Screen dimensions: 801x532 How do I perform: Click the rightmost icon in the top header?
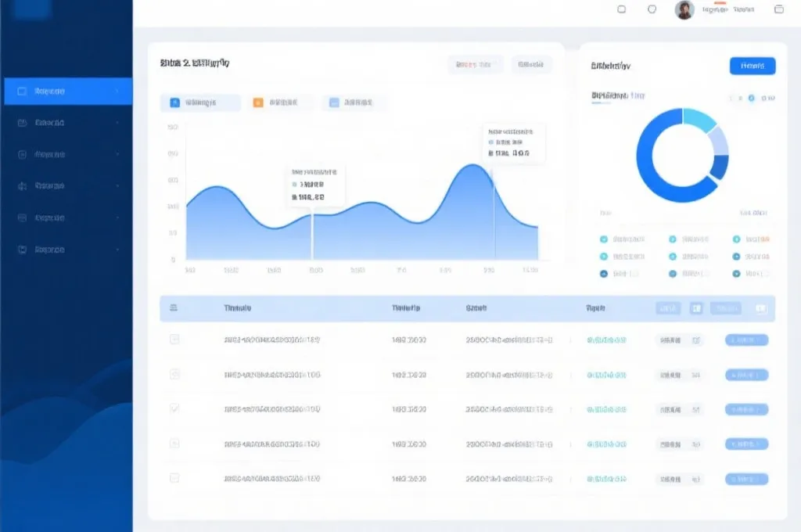click(778, 9)
